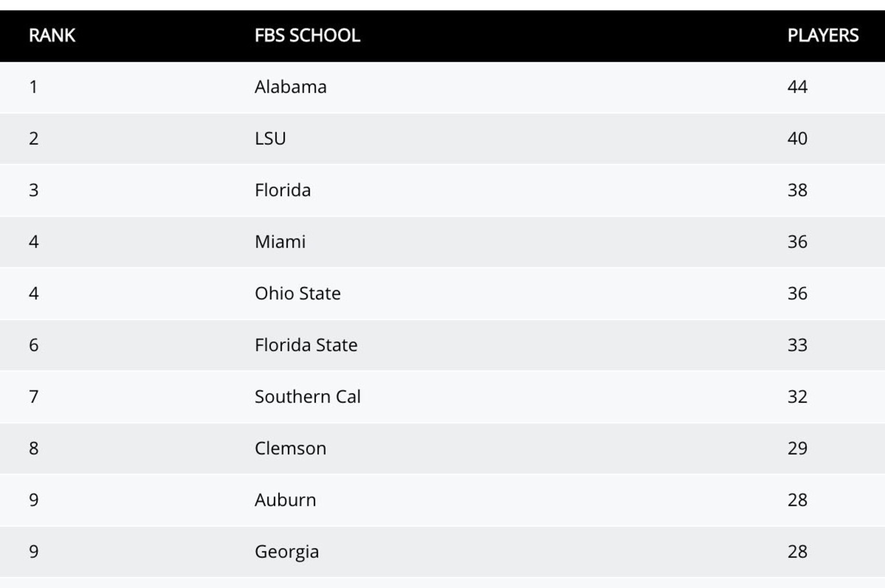Click the FBS SCHOOL column header
Viewport: 885px width, 588px height.
(x=307, y=36)
